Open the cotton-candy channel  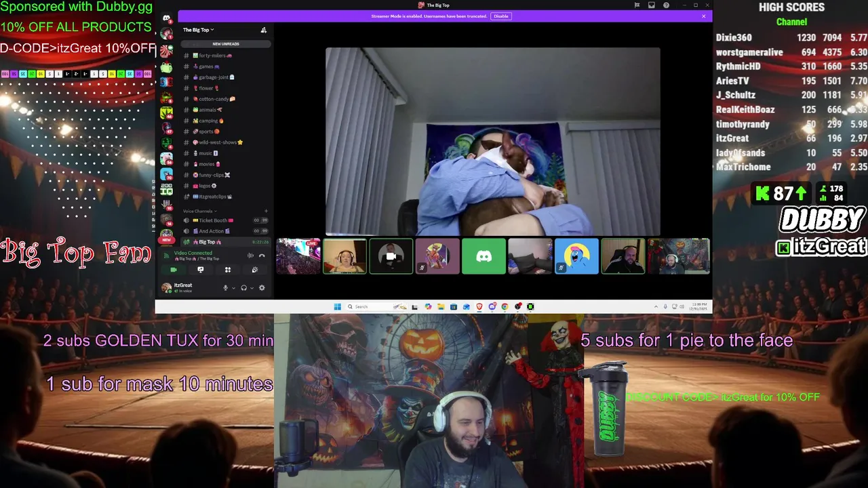click(226, 99)
